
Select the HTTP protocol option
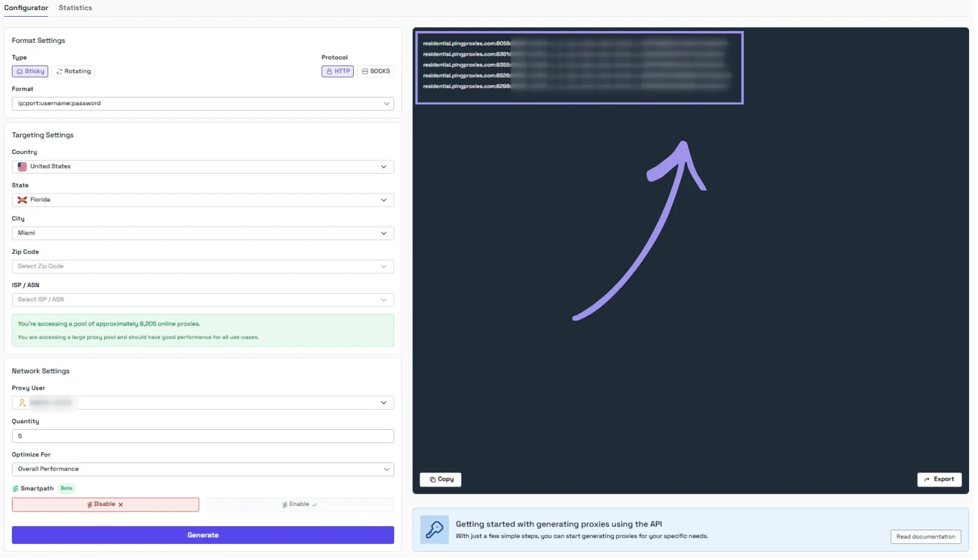(339, 72)
